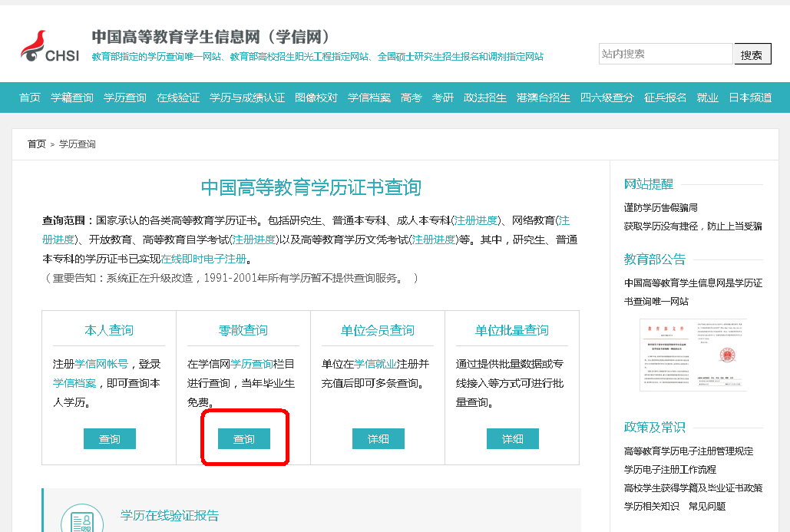Navigate to 日本频道 menu item
Screen dimensions: 790x532
pyautogui.click(x=750, y=97)
